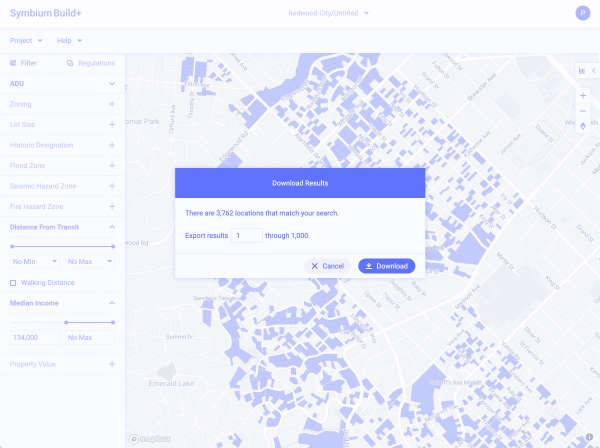Screen dimensions: 600x448
Task: Click the Median Income slider minimum handle
Action: [x=66, y=323]
